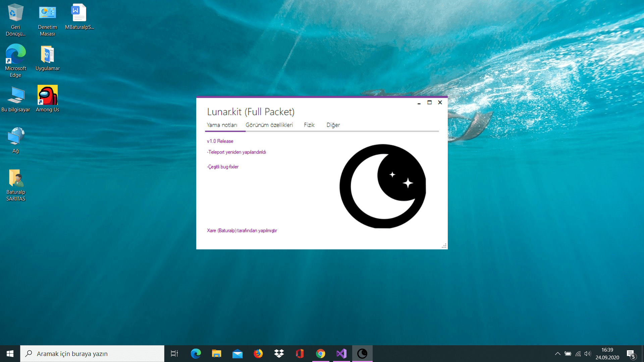
Task: Select the Geri Dönüşüm recycle bin icon
Action: [15, 20]
